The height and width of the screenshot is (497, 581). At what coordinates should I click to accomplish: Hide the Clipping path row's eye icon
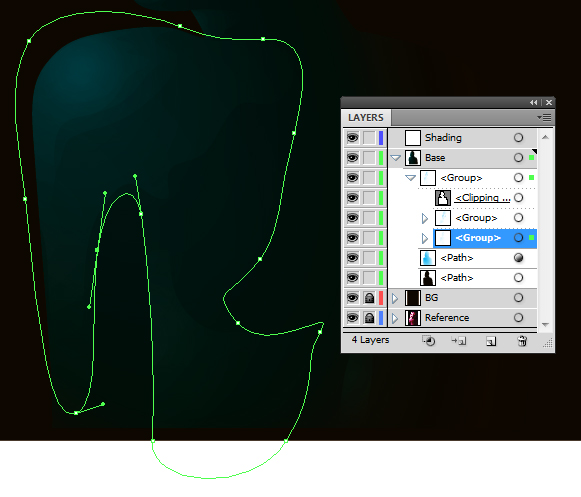click(352, 198)
